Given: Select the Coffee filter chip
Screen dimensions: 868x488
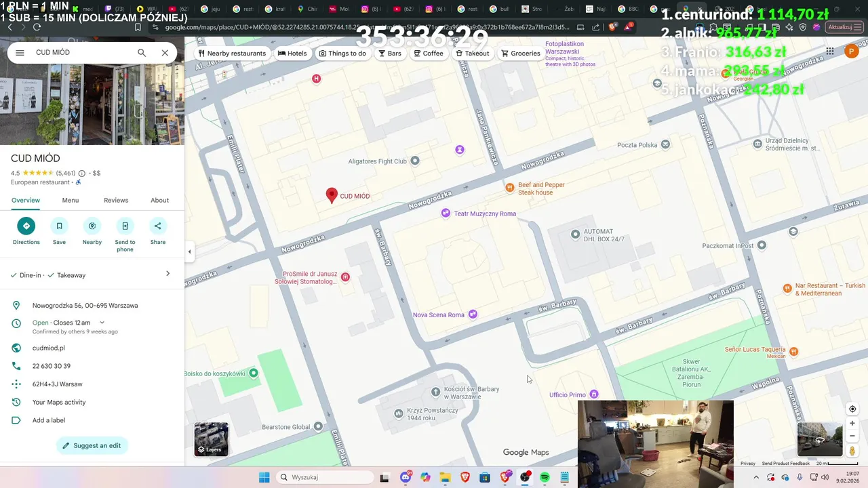Looking at the screenshot, I should click(x=429, y=54).
